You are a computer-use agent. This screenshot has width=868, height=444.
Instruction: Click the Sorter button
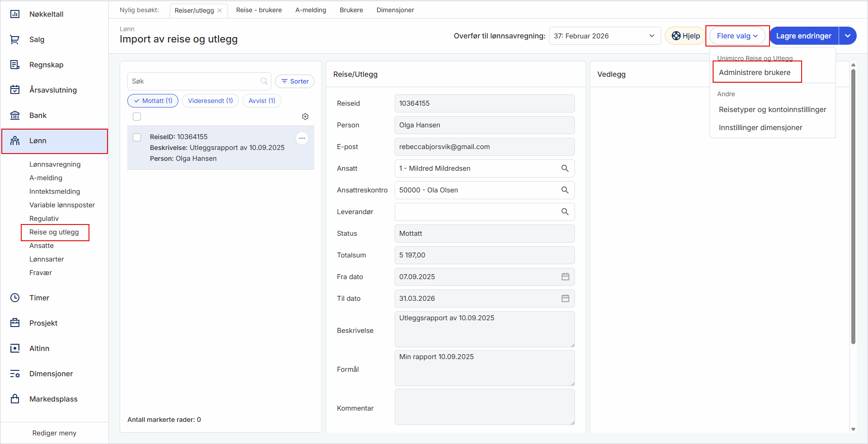tap(295, 81)
